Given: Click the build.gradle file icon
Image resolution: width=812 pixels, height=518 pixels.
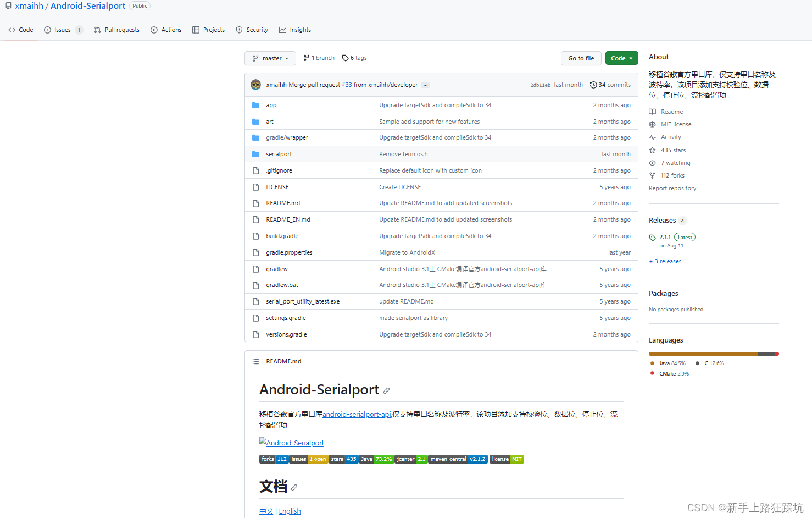Looking at the screenshot, I should [255, 236].
